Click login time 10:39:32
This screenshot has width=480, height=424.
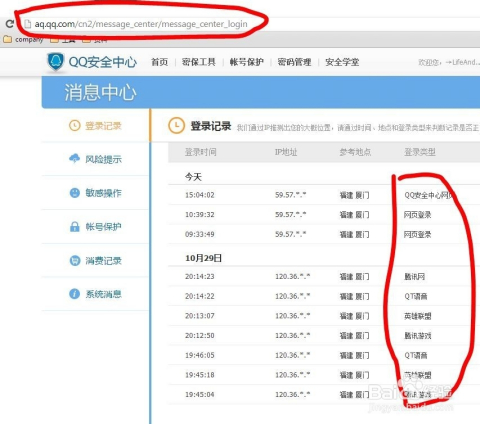(x=200, y=215)
